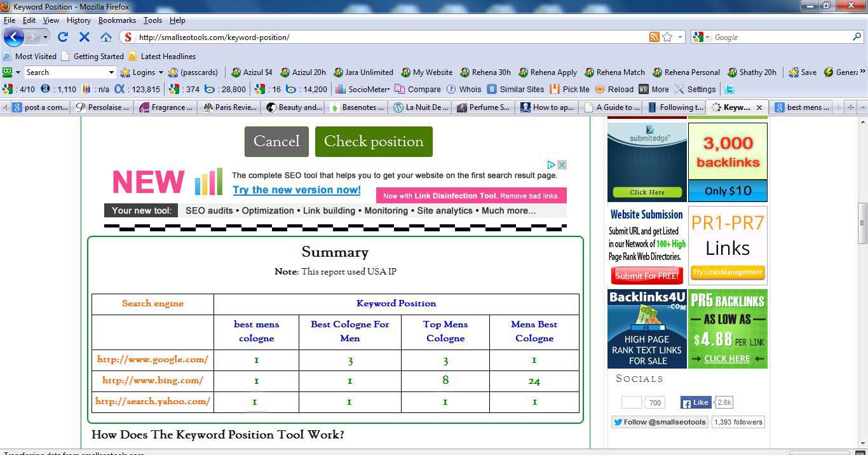Open Latest Headlines bookmark feed
This screenshot has height=455, width=868.
[x=162, y=56]
